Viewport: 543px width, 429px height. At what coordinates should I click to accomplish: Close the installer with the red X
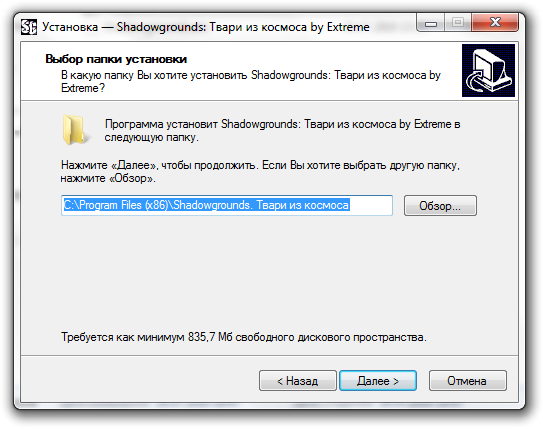coord(495,23)
